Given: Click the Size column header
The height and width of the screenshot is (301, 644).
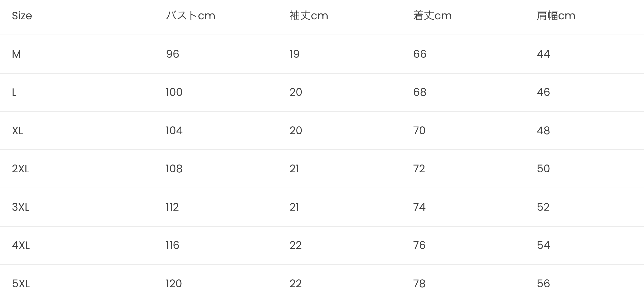Looking at the screenshot, I should pos(22,16).
